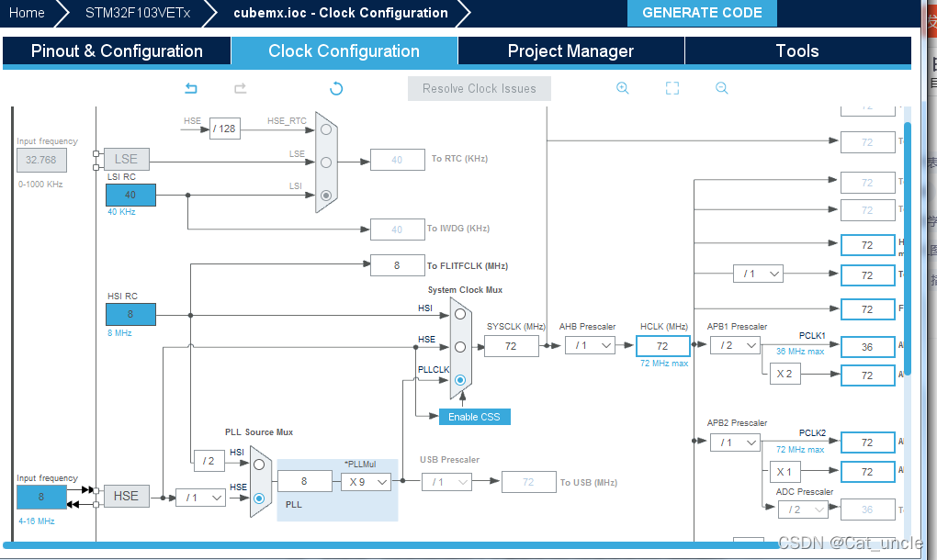Screen dimensions: 937x560
Task: Select PLLCLK in System Clock Mux
Action: [x=460, y=380]
